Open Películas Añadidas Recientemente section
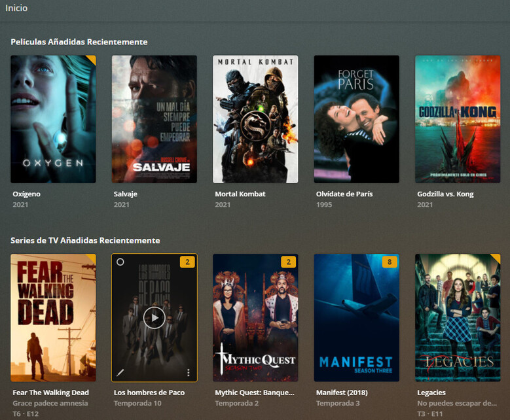Screen dimensions: 510x420 click(x=79, y=42)
